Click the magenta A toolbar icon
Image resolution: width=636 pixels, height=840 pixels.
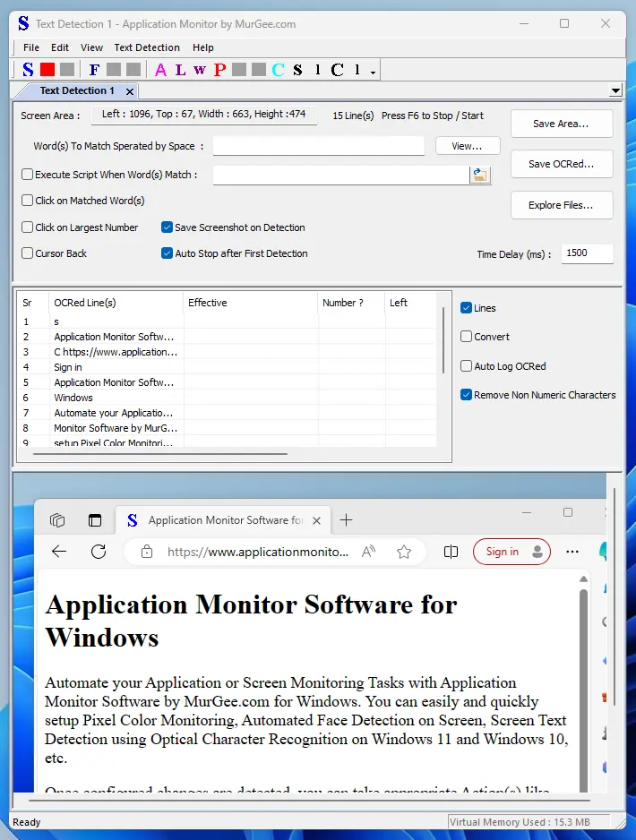pyautogui.click(x=160, y=70)
